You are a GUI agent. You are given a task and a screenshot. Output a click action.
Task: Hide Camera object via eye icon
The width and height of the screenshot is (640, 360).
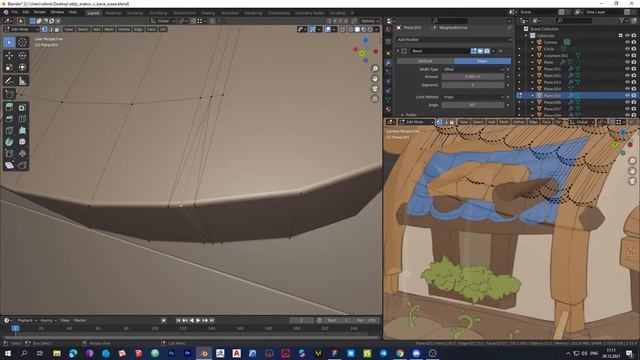(x=627, y=42)
